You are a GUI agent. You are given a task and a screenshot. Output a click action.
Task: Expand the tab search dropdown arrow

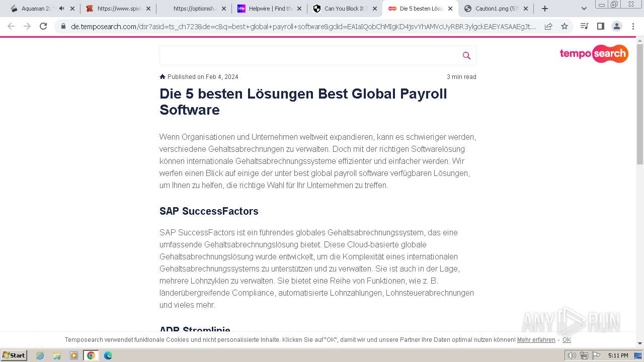pyautogui.click(x=584, y=9)
